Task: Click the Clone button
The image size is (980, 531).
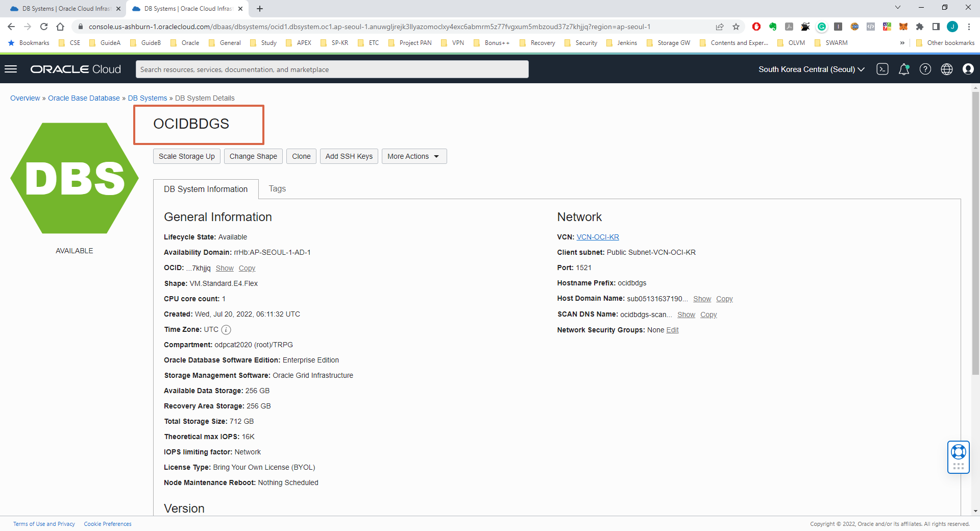Action: 301,156
